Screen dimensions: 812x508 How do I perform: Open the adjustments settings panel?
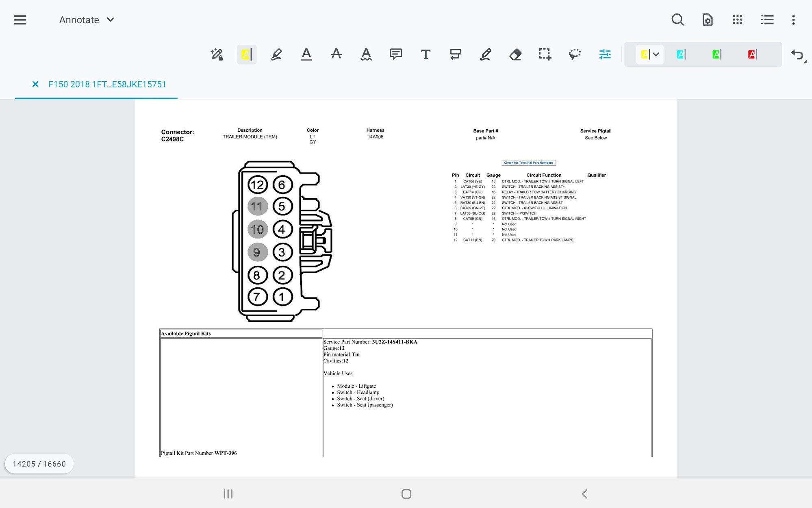(604, 54)
